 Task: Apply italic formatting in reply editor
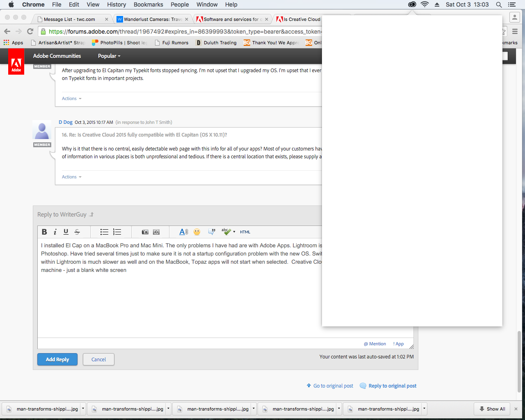click(55, 232)
